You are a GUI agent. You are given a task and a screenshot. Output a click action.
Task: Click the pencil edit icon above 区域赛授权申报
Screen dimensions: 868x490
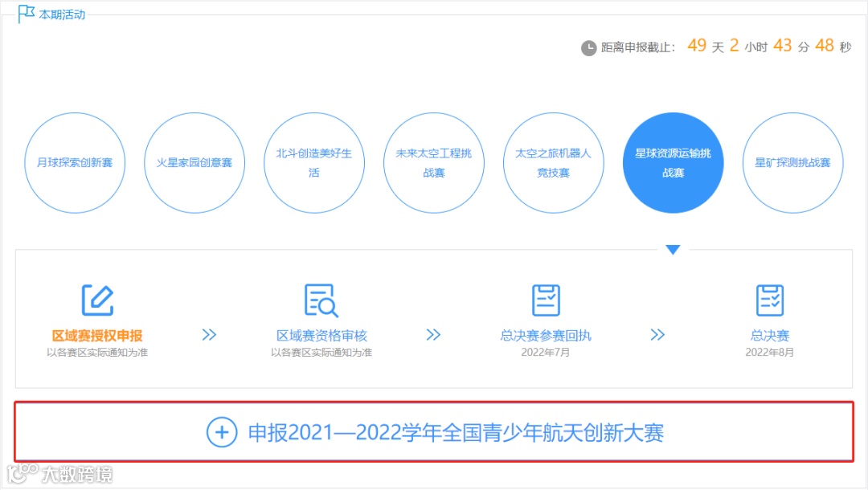[97, 300]
